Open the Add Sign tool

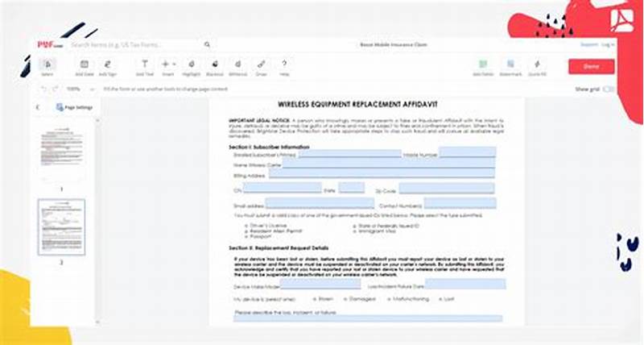click(x=108, y=68)
